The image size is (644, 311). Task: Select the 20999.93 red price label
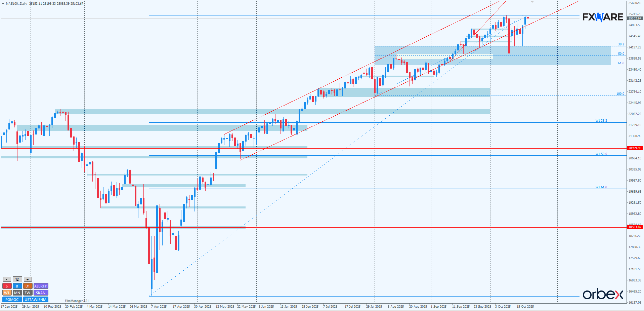point(635,148)
